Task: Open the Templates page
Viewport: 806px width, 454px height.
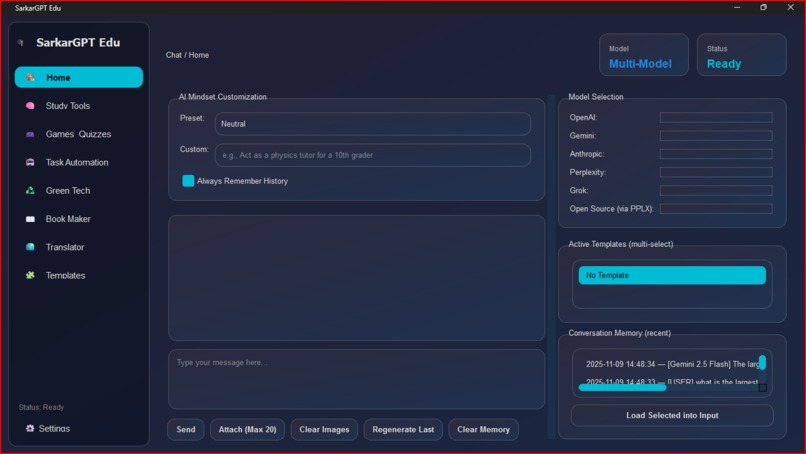Action: point(79,276)
